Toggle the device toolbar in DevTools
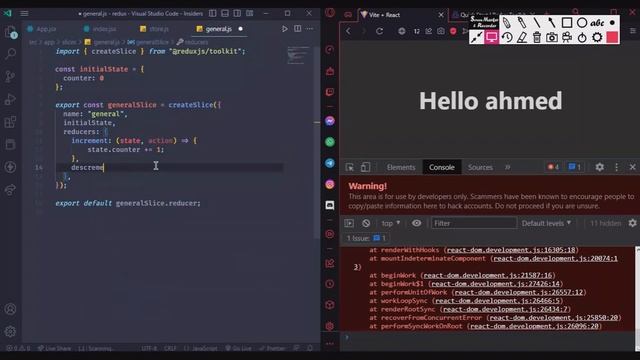The width and height of the screenshot is (640, 360). click(365, 167)
